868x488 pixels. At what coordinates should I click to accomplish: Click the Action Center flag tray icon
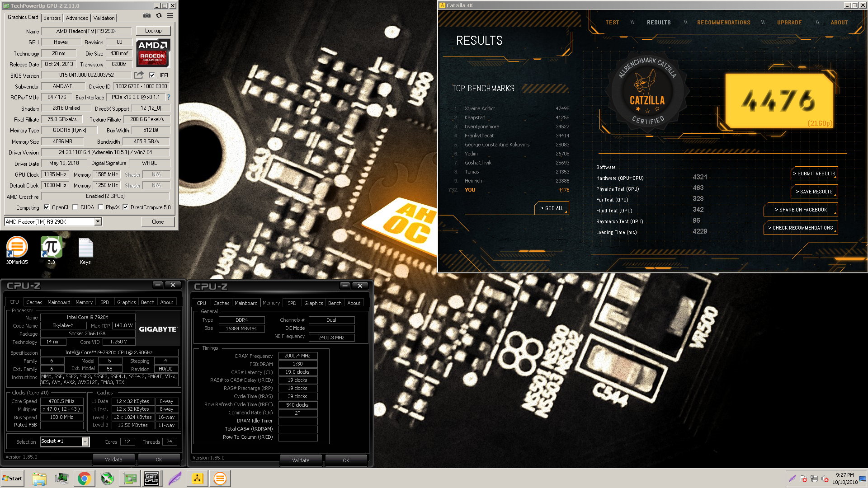click(x=803, y=479)
